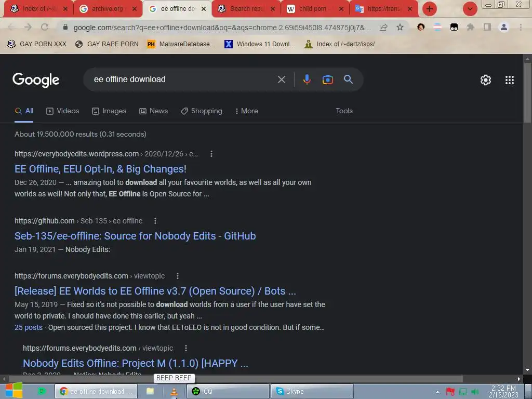Image resolution: width=532 pixels, height=399 pixels.
Task: Select the Videos search filter
Action: coord(63,111)
